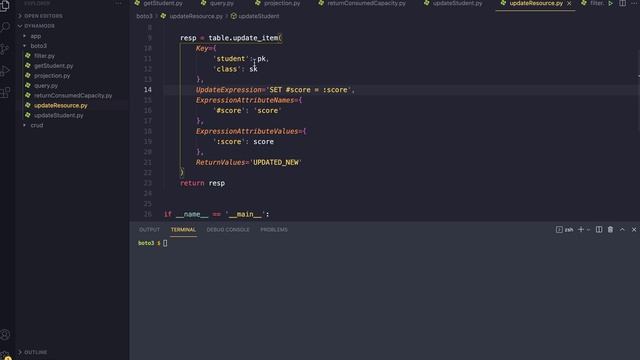Click ExpressionAttributeValues on line 18
This screenshot has width=640, height=360.
point(247,131)
